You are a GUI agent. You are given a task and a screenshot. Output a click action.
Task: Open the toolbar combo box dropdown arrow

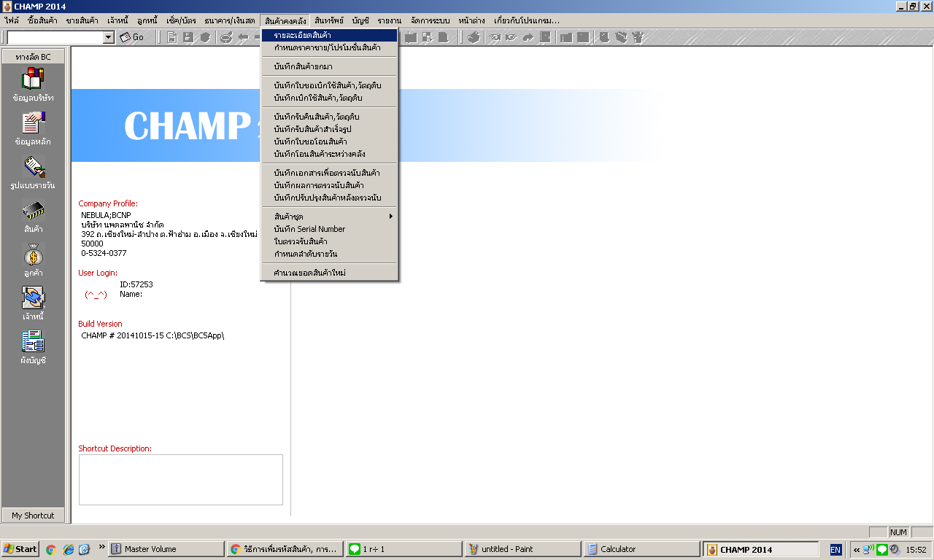[109, 37]
